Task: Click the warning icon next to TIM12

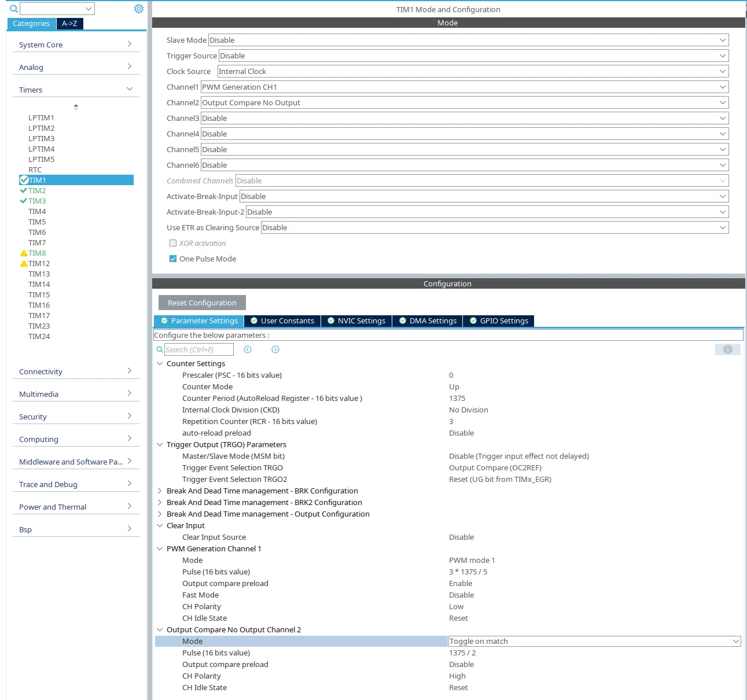Action: (24, 263)
